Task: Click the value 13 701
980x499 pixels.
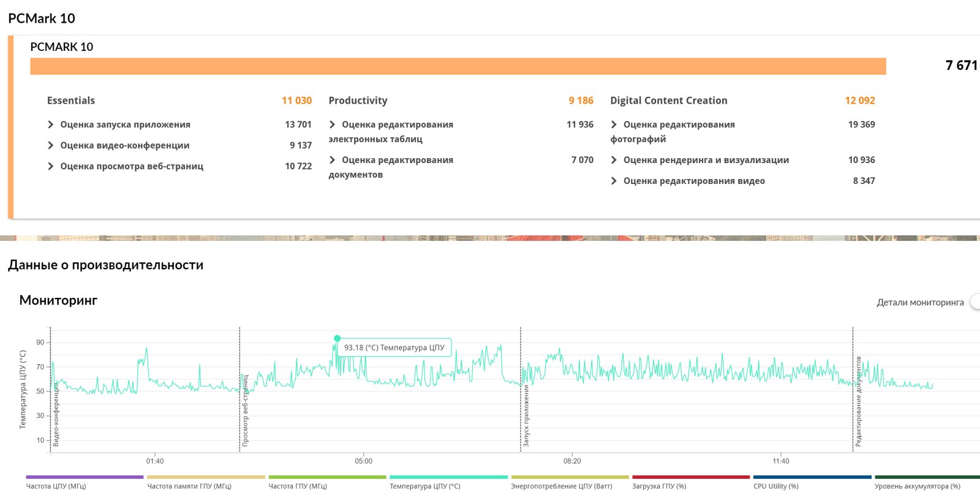Action: pos(298,124)
